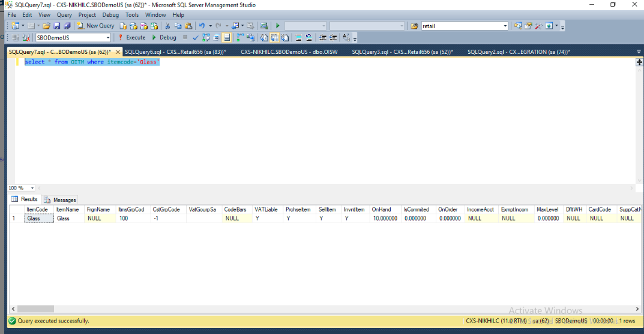Switch to SQLQuery6.sql tab
The width and height of the screenshot is (644, 334).
coord(175,52)
